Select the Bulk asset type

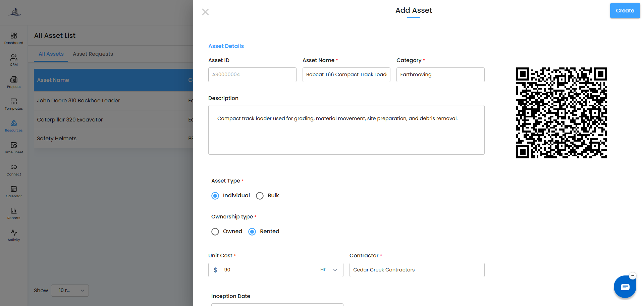click(x=260, y=196)
